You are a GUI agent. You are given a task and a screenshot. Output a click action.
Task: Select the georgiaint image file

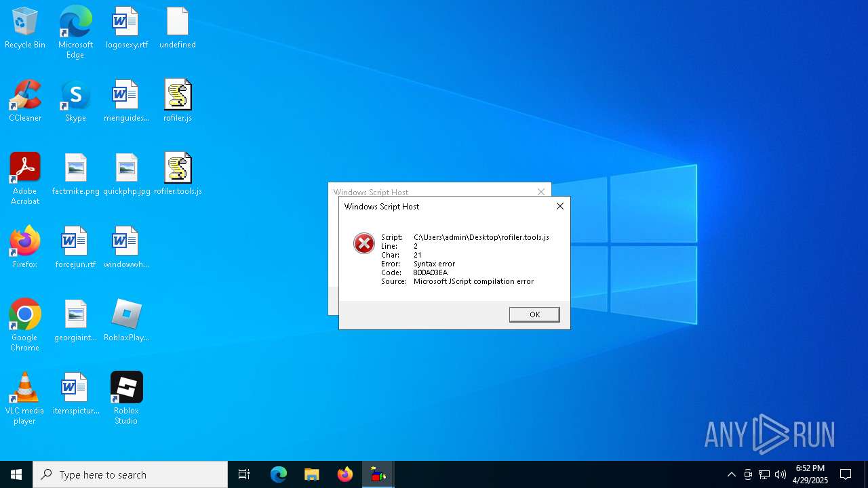tap(75, 321)
